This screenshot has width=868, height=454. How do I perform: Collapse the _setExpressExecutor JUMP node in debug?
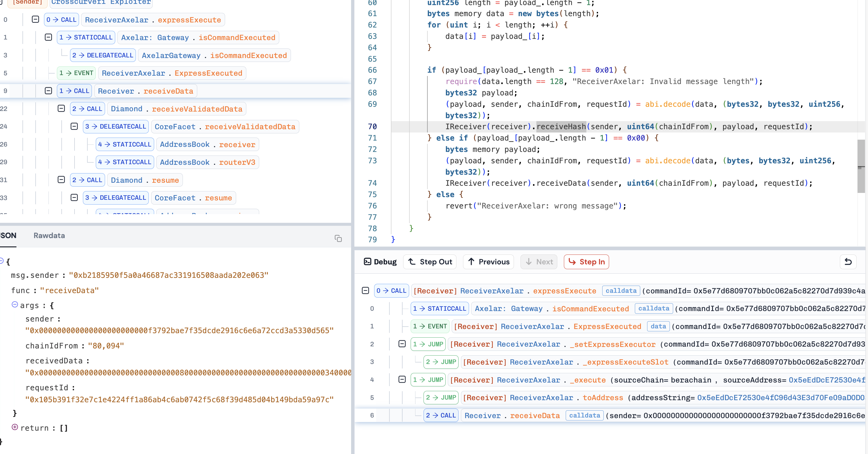[x=402, y=344]
